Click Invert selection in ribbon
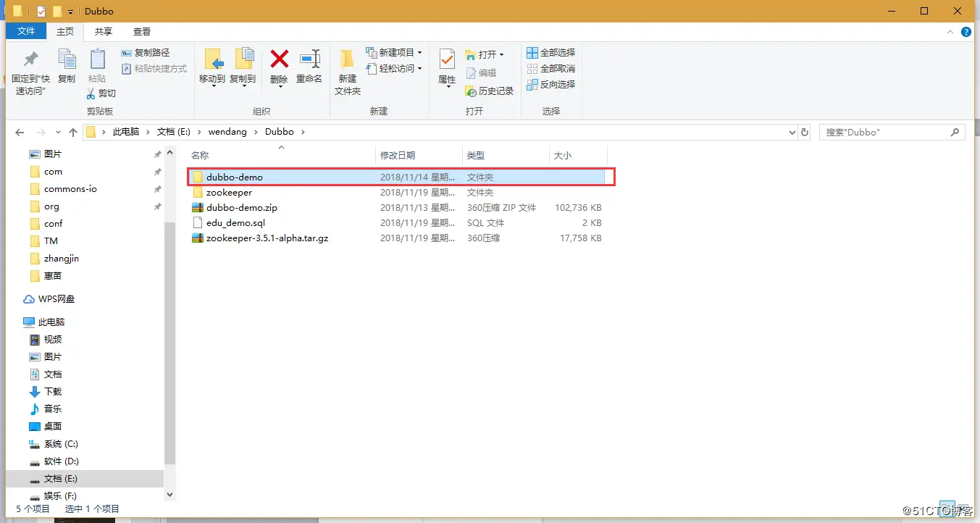The image size is (980, 523). [x=551, y=85]
